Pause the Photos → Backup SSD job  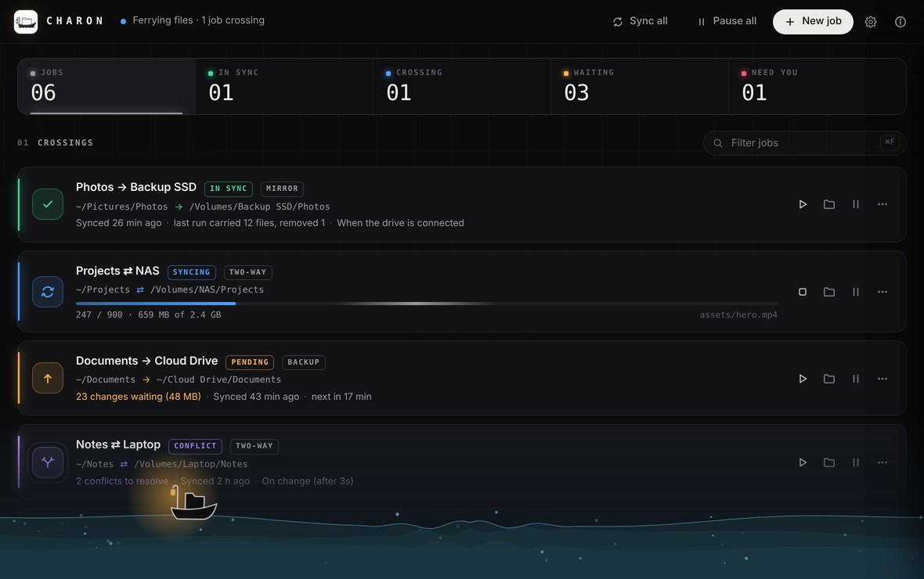pyautogui.click(x=856, y=204)
